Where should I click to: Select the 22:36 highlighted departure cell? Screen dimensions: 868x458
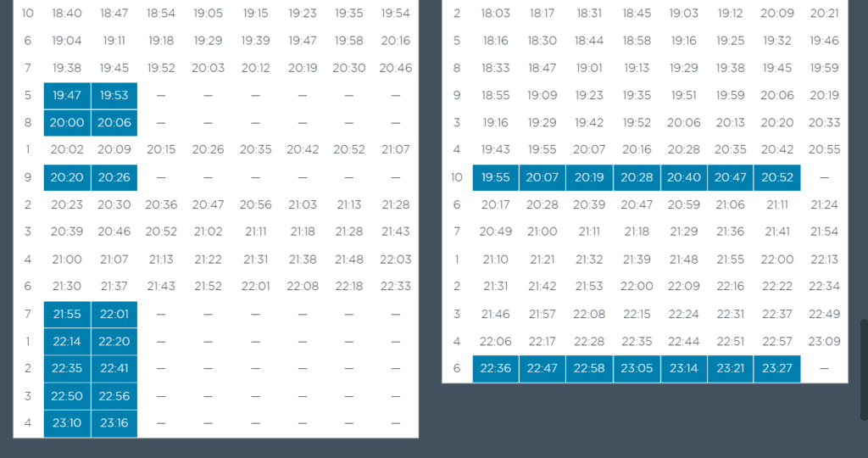pos(495,368)
